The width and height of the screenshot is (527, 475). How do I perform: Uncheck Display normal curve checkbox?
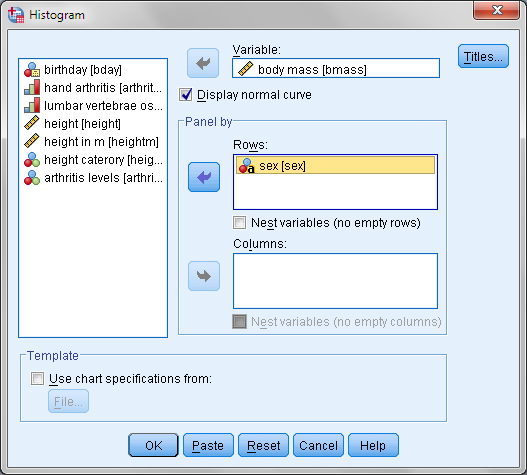tap(186, 95)
